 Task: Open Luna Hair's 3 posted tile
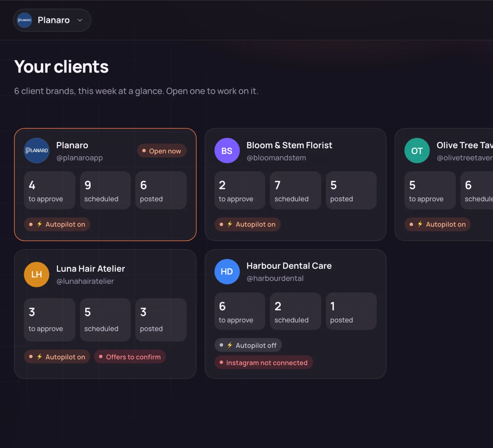coord(161,320)
